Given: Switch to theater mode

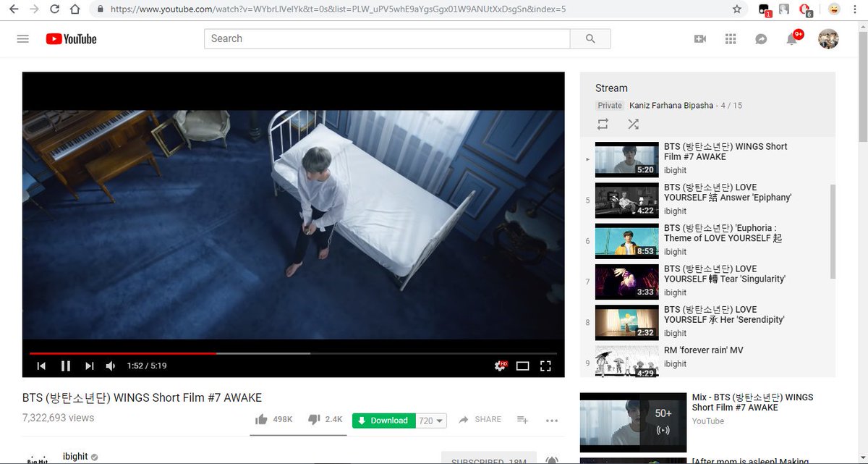Looking at the screenshot, I should click(522, 366).
